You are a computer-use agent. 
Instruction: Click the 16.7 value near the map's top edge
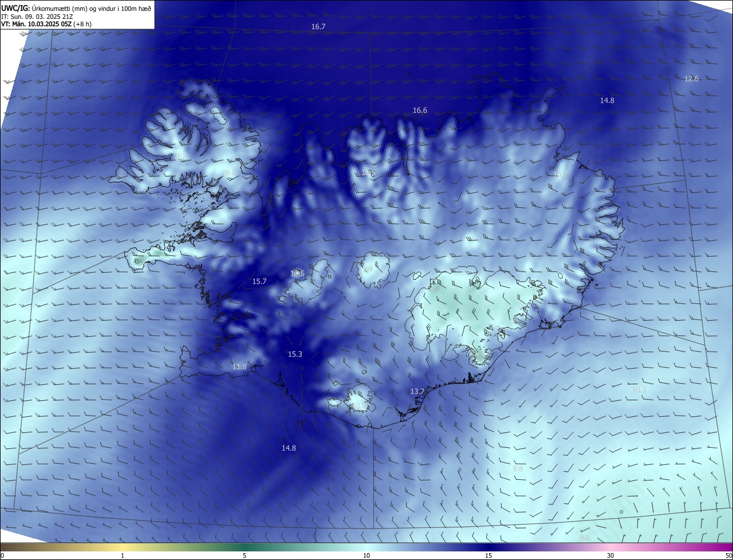[318, 27]
